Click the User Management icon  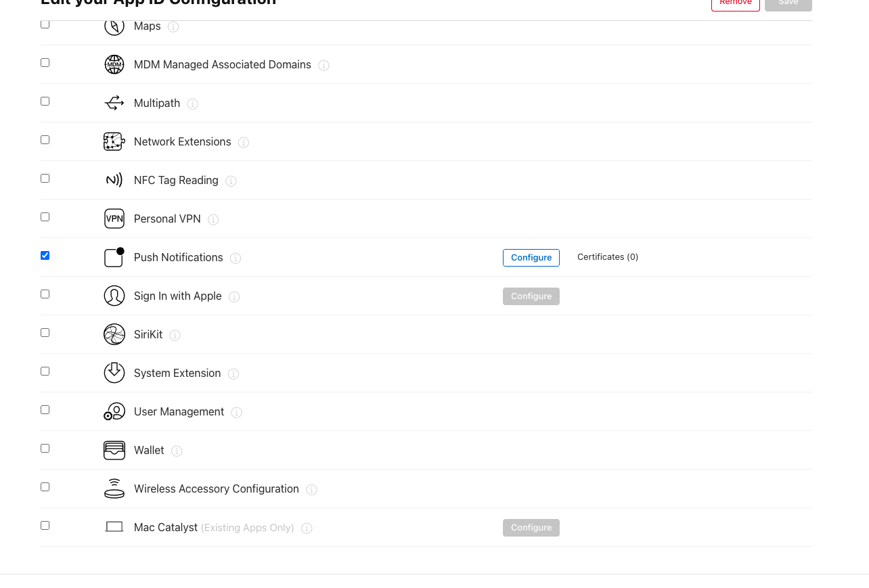114,411
